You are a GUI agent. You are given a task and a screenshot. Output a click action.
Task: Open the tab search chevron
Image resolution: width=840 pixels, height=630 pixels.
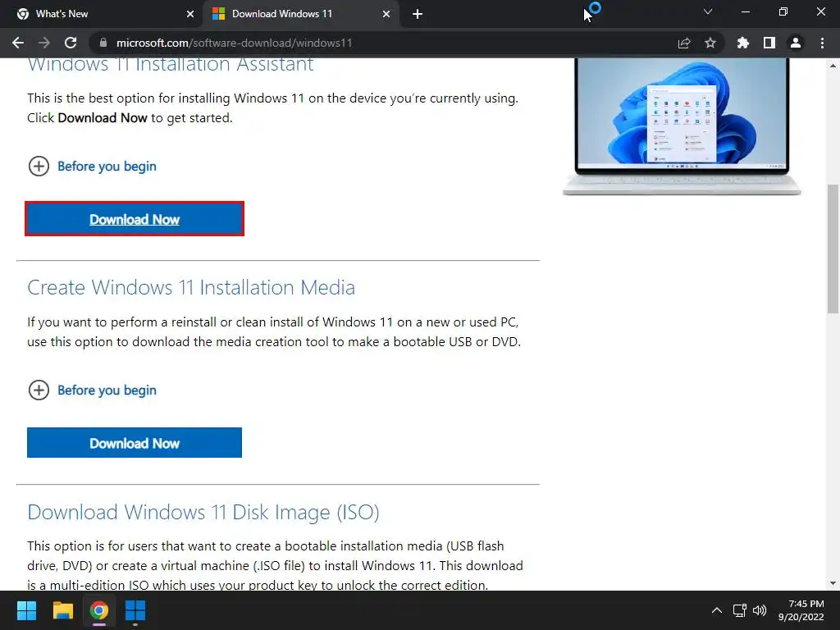coord(708,11)
